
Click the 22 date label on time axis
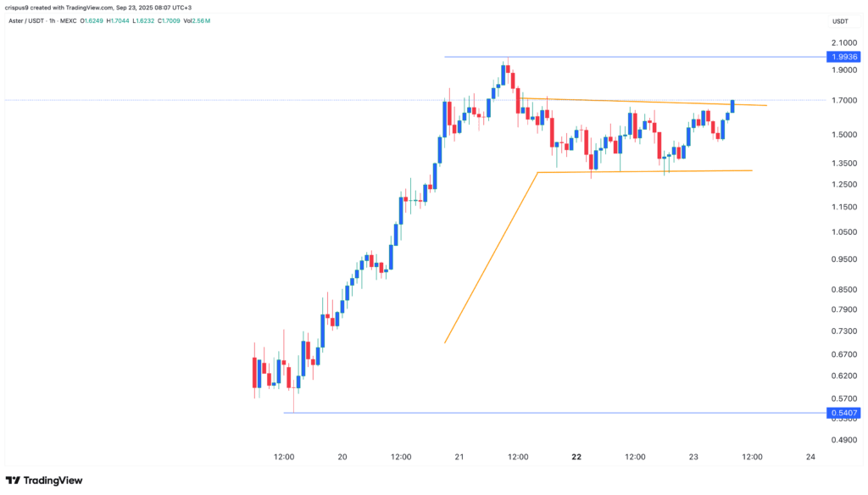tap(576, 457)
